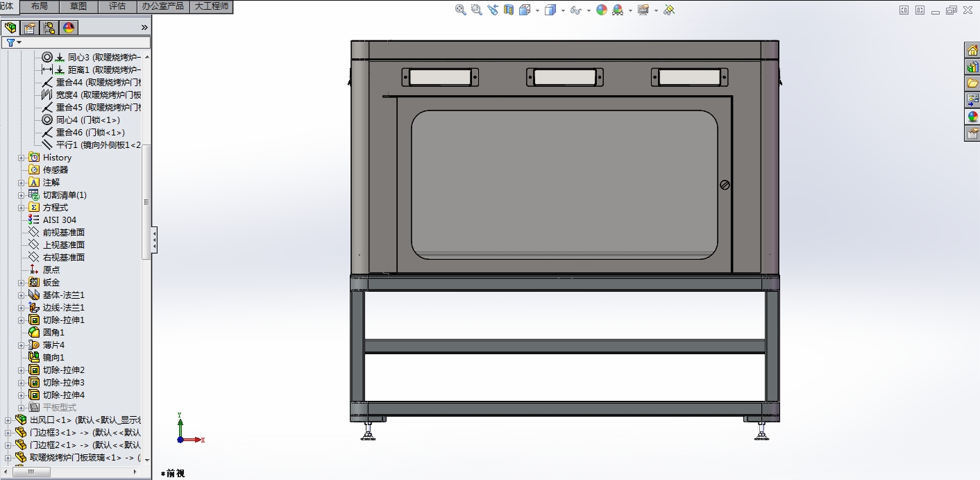
Task: Select the 传感器 folder
Action: [49, 169]
